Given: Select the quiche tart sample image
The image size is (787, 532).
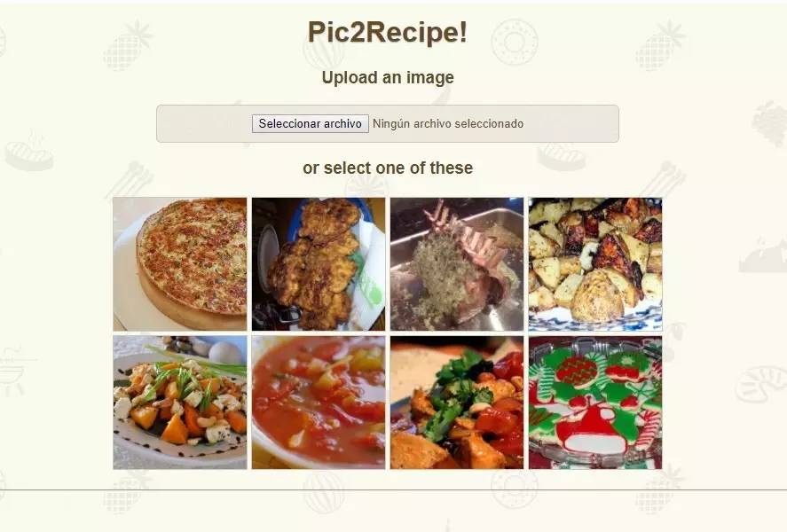Looking at the screenshot, I should click(180, 264).
